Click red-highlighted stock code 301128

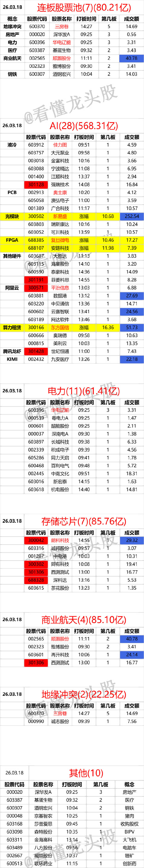(36, 185)
